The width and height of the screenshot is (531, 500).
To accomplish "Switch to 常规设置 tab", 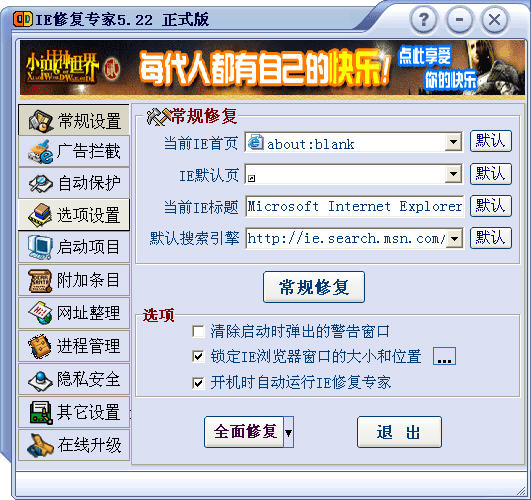I will [74, 120].
